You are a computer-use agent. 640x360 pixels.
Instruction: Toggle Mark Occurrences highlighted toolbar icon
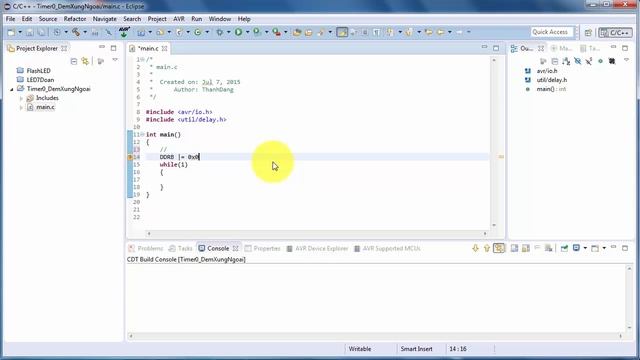(x=342, y=32)
